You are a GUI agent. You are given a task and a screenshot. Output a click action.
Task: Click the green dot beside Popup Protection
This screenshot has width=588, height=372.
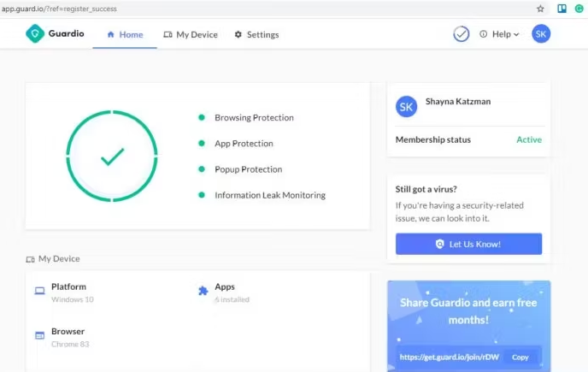[202, 169]
